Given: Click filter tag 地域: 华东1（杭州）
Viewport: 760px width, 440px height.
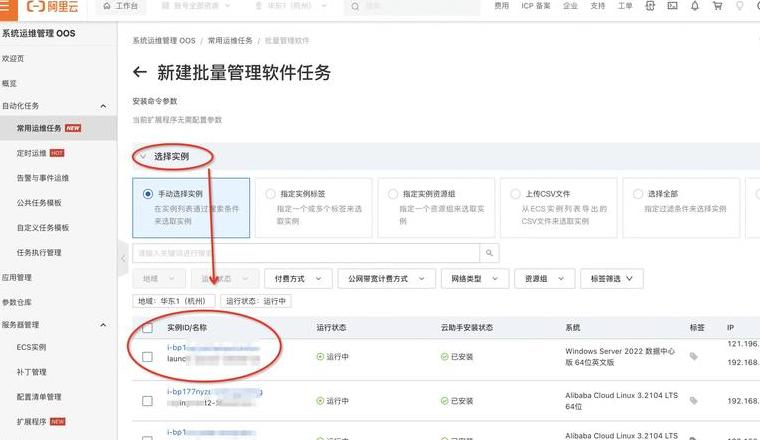Looking at the screenshot, I should coord(174,301).
